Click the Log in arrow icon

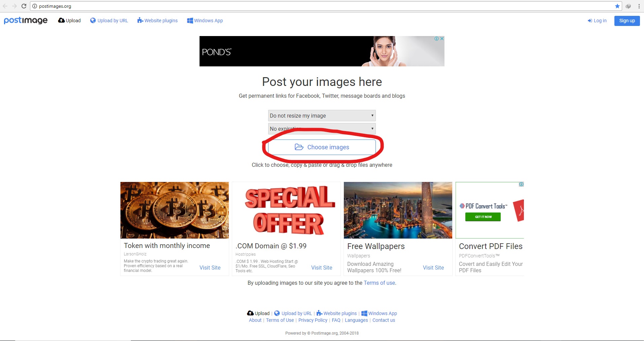[x=590, y=21]
